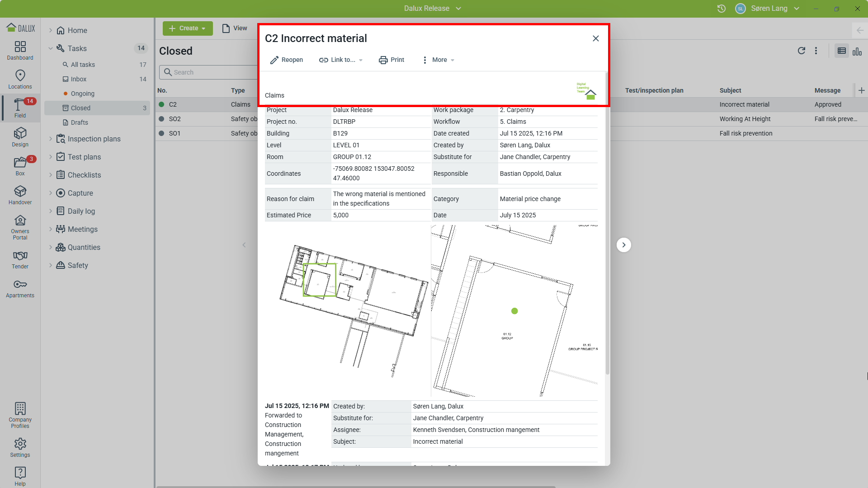Click the Reopen button
Screen dimensions: 868x488
287,60
